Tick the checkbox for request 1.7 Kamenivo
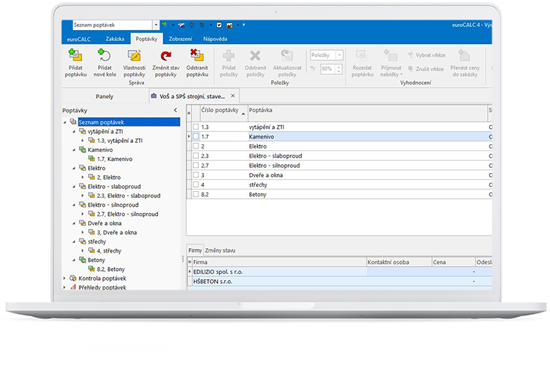Image resolution: width=550 pixels, height=382 pixels. 196,136
